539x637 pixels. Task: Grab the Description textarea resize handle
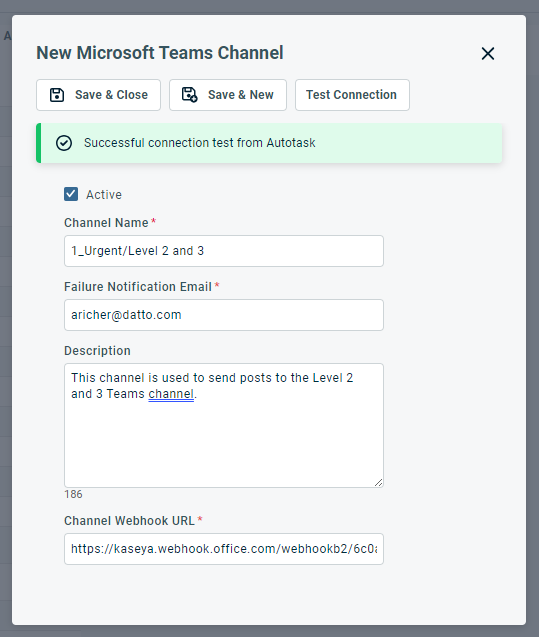(x=378, y=482)
